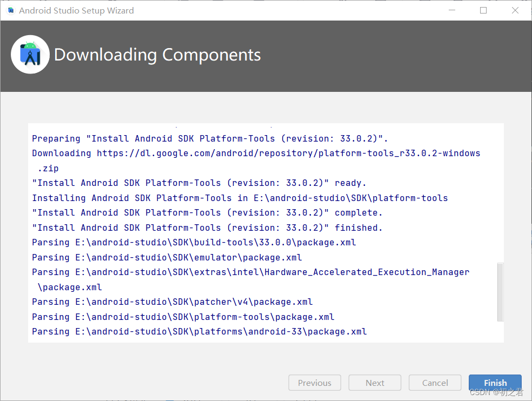Click the Next button
The width and height of the screenshot is (532, 401).
(x=375, y=383)
